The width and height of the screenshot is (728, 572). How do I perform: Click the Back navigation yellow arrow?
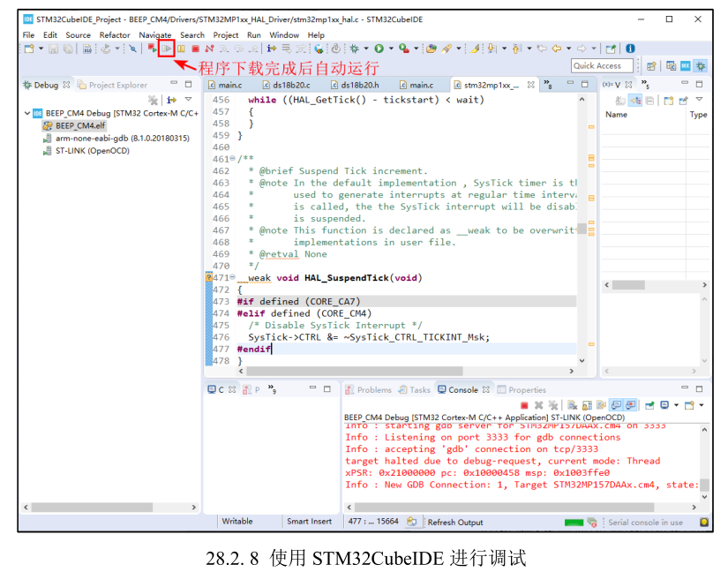pyautogui.click(x=557, y=49)
